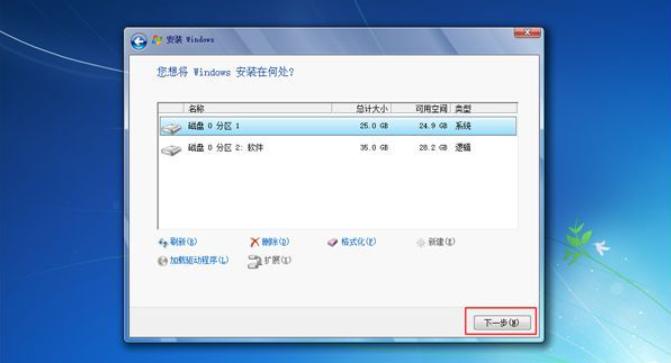Click the 35.0 GB total size value
This screenshot has height=363, width=671.
pos(374,148)
